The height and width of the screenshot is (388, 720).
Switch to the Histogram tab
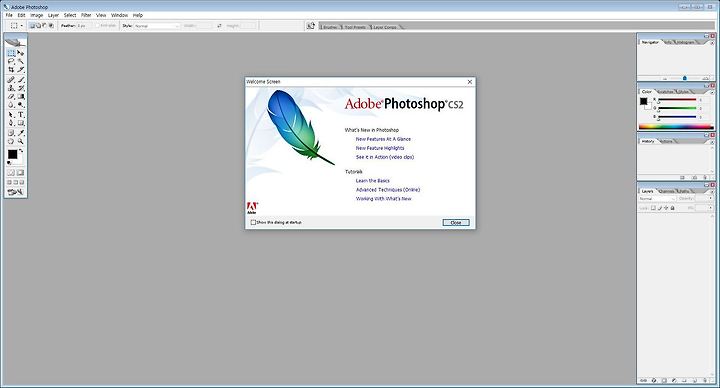pos(686,42)
